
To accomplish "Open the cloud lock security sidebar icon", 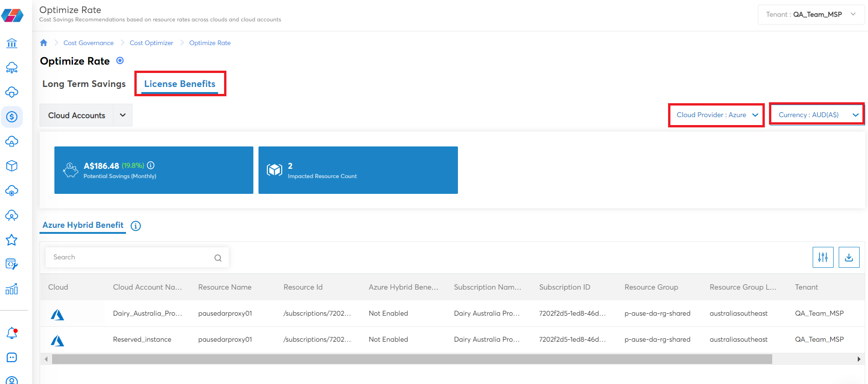I will [12, 141].
